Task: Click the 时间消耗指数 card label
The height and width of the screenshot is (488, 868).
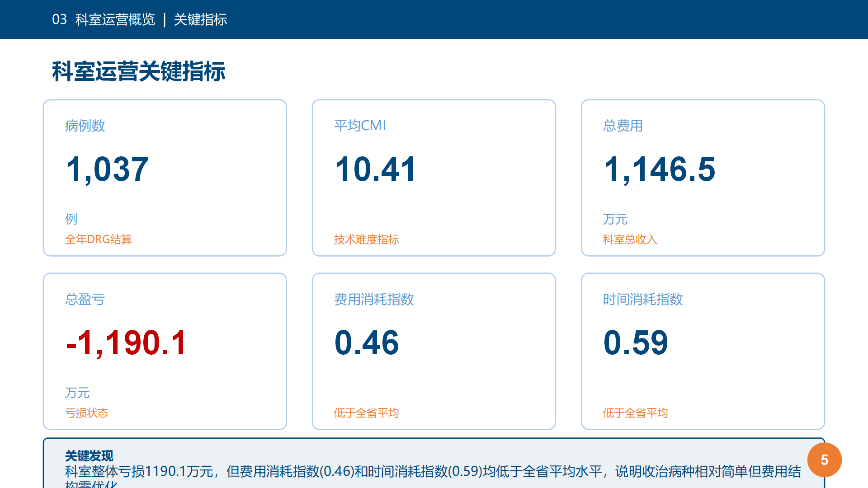Action: [x=643, y=299]
